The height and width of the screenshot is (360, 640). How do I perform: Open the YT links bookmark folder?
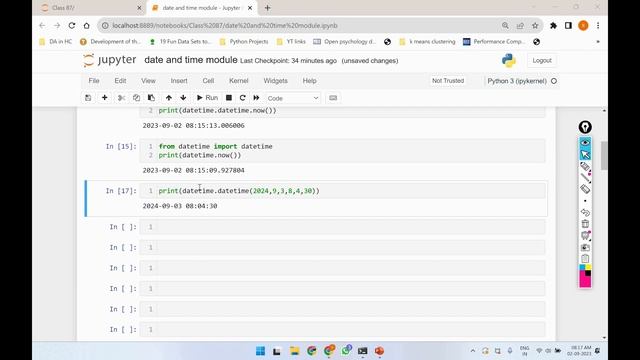[291, 42]
